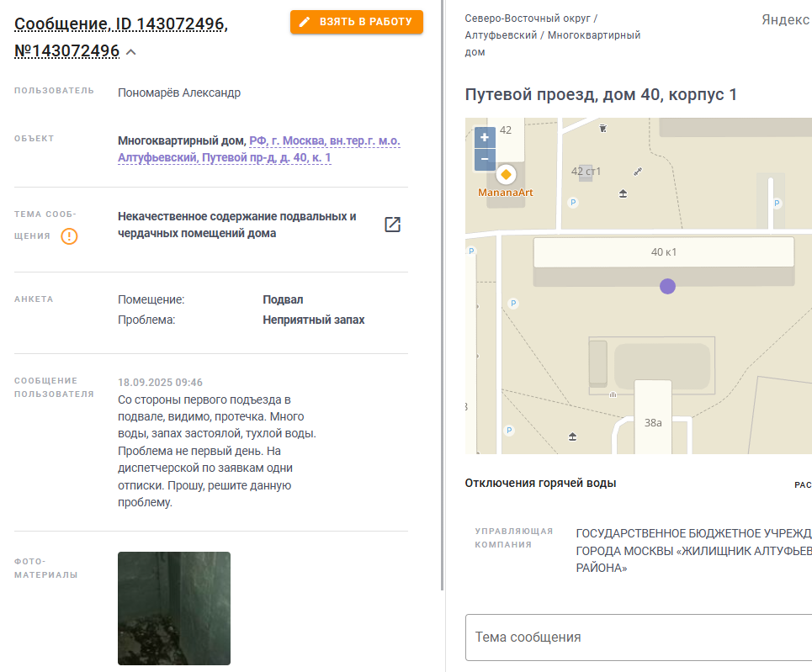Zoom in on the map
This screenshot has width=812, height=672.
coord(485,137)
